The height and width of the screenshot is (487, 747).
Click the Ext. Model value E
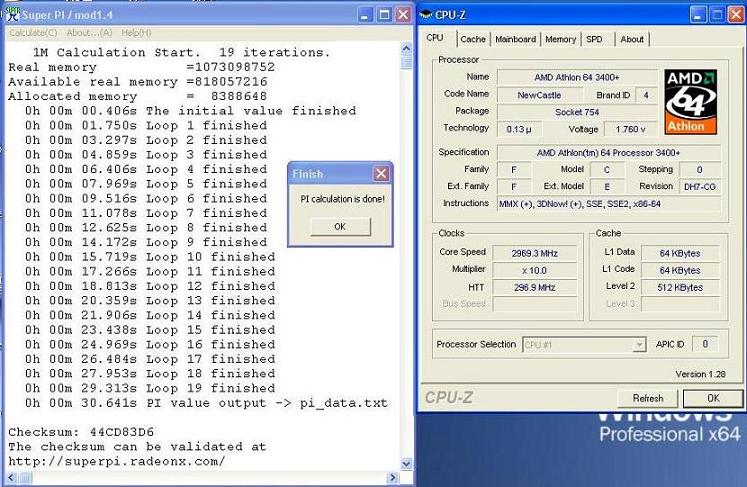(607, 186)
